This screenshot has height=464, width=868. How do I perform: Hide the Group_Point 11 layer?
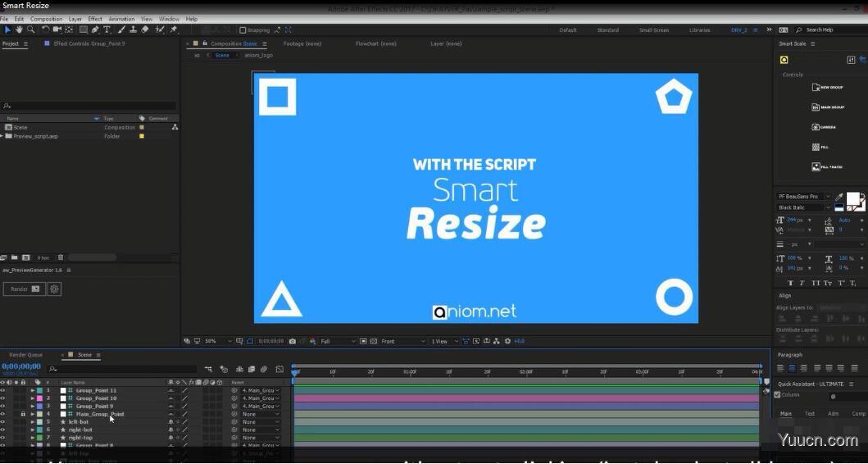tap(2, 390)
